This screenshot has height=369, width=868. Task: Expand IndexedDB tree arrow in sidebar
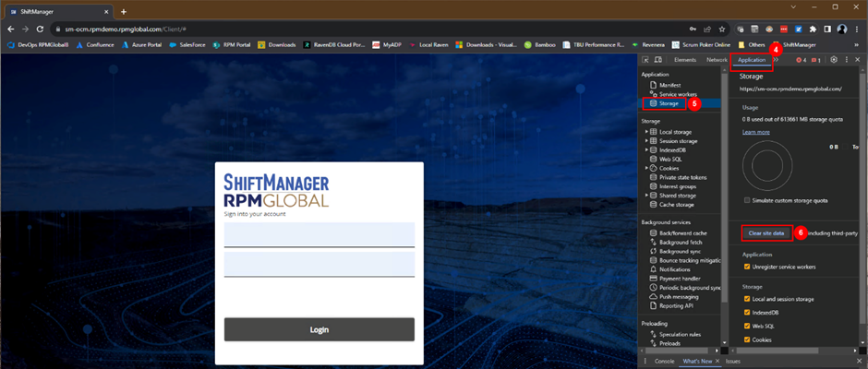pyautogui.click(x=646, y=150)
